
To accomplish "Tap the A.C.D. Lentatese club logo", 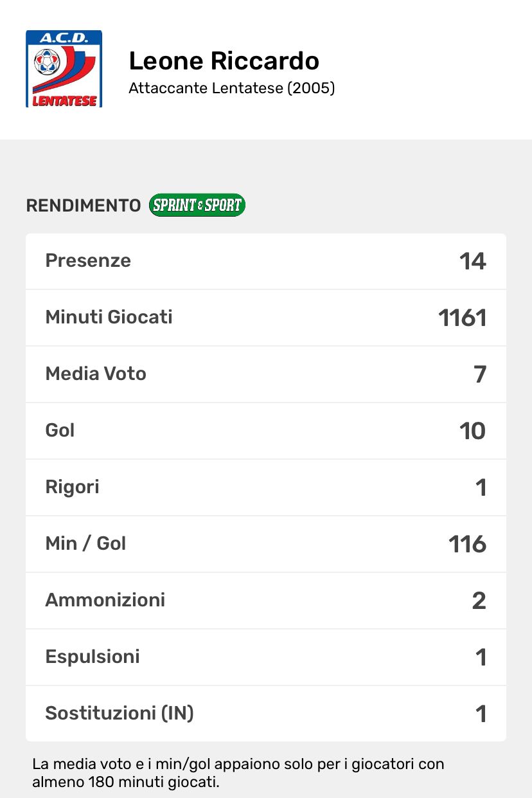I will click(x=64, y=69).
